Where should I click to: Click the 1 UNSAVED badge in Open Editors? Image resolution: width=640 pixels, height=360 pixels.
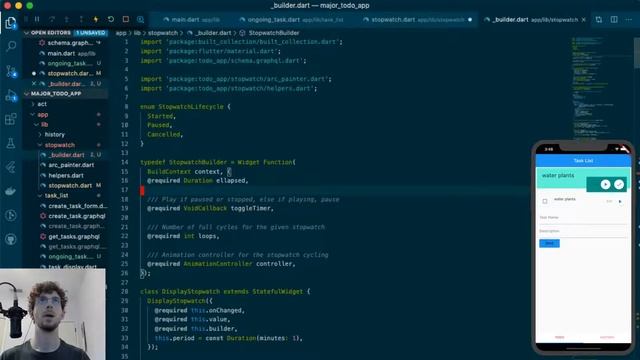(91, 33)
